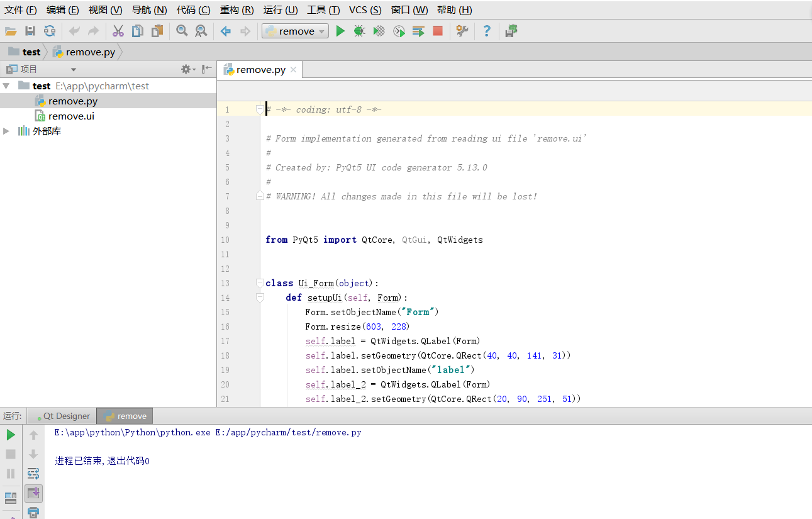Click the Replace magnifier-with-A icon
Image resolution: width=812 pixels, height=519 pixels.
pyautogui.click(x=201, y=31)
